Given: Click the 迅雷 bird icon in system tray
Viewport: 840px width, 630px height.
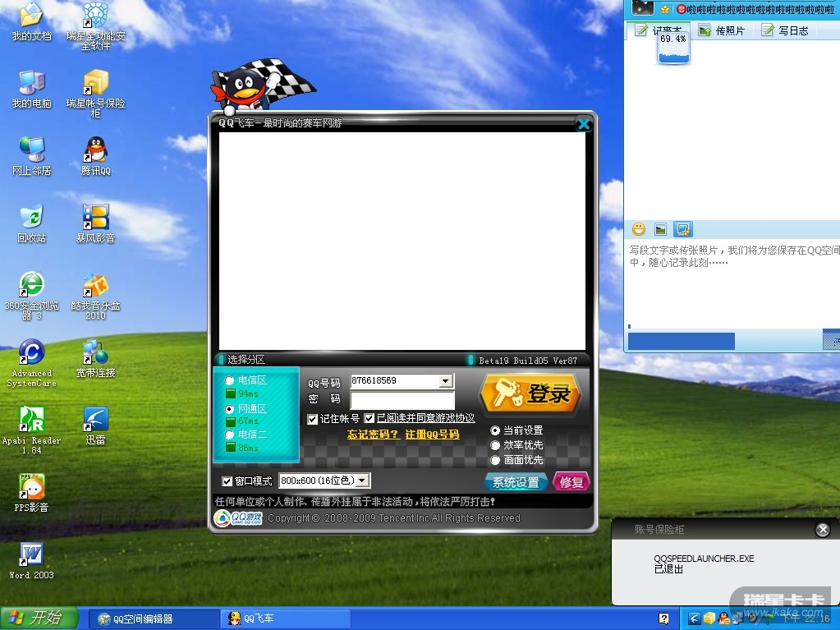Looking at the screenshot, I should [x=695, y=619].
